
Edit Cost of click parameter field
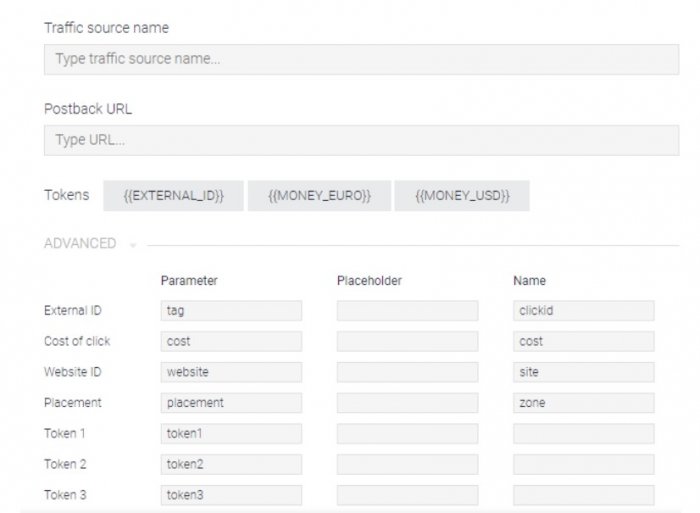click(231, 341)
